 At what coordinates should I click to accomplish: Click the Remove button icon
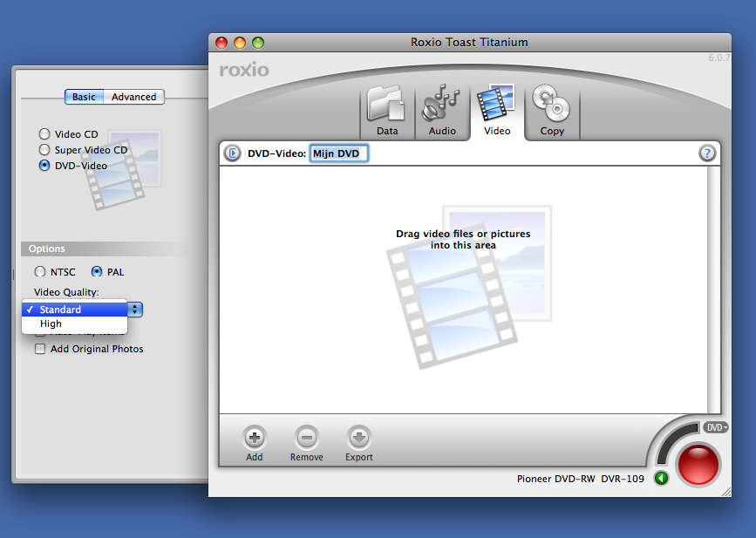pos(306,438)
